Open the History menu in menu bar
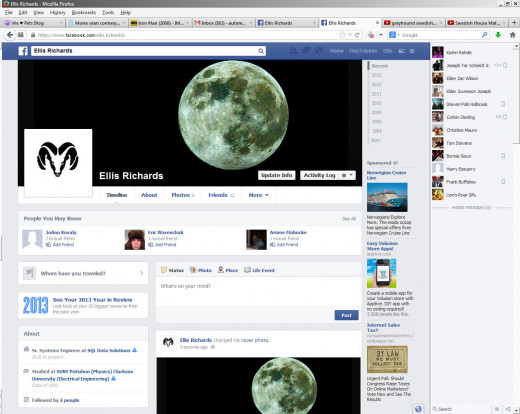The image size is (520, 414). point(57,13)
